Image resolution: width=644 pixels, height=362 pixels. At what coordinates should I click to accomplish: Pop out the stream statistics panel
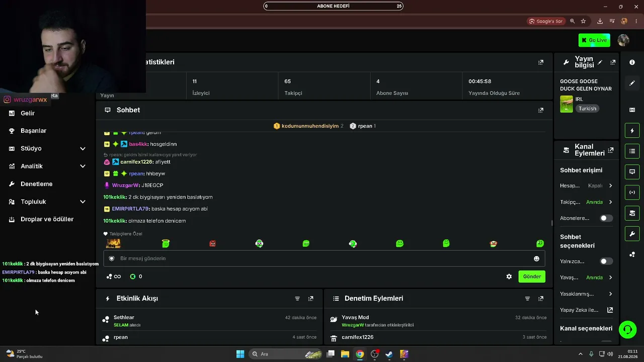[541, 62]
